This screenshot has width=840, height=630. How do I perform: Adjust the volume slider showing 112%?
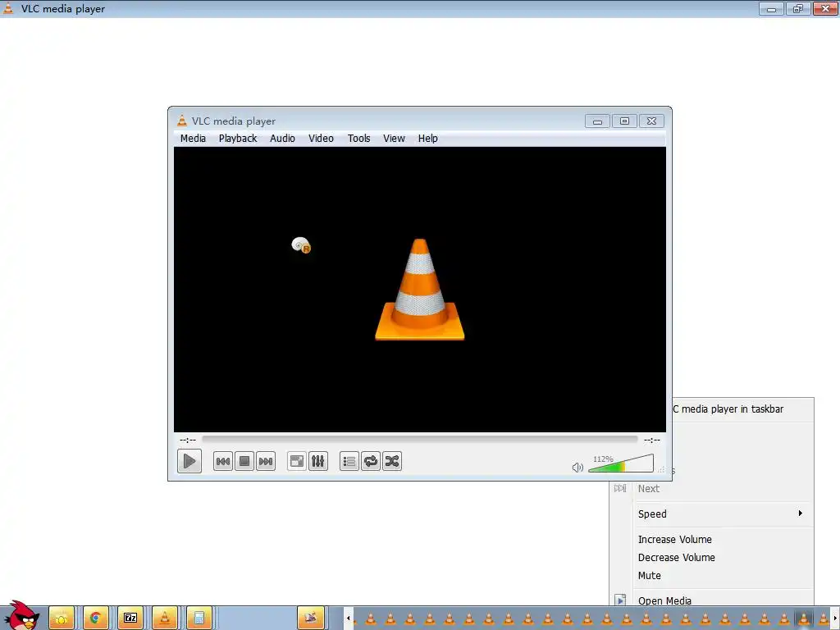[x=621, y=463]
